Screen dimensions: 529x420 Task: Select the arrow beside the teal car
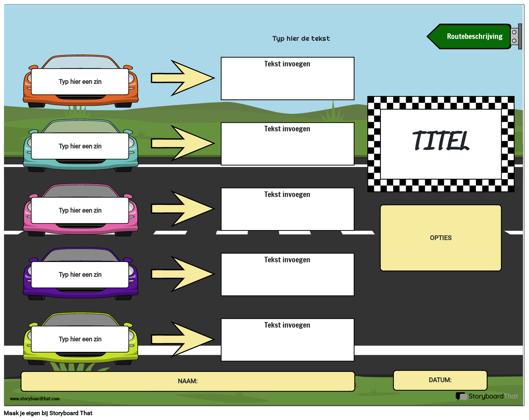tap(183, 143)
